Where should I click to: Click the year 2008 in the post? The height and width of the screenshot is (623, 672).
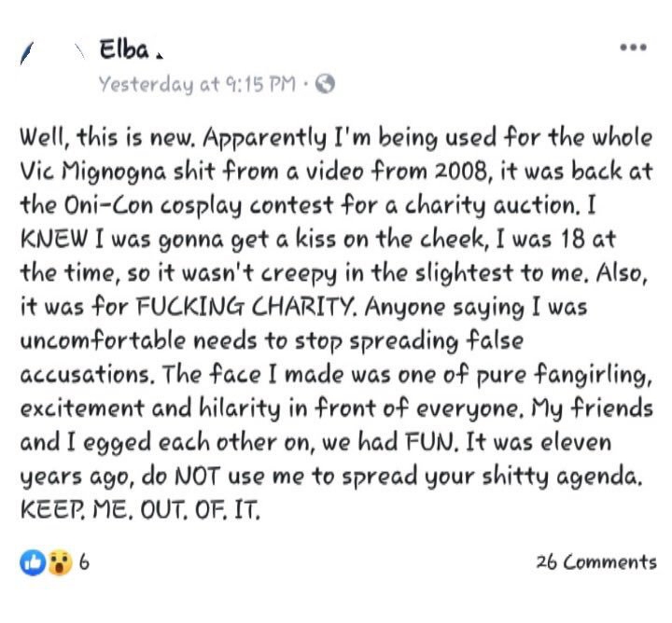click(460, 172)
